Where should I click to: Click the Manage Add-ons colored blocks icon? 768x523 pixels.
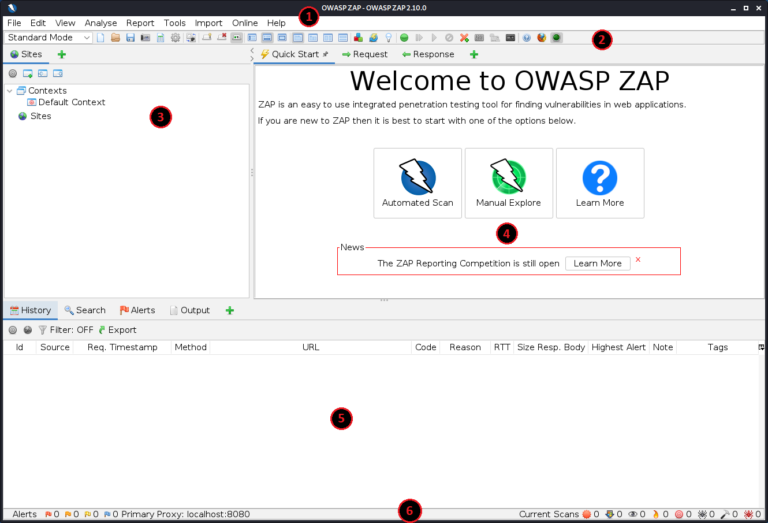pos(359,38)
